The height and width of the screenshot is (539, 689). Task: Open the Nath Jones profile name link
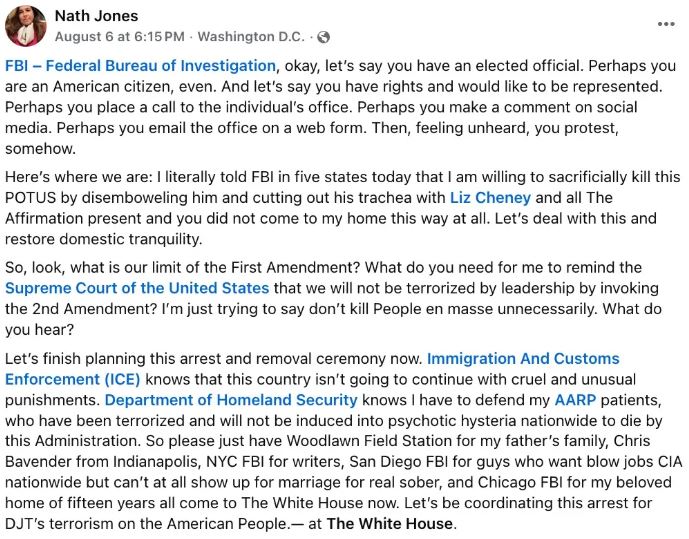[96, 16]
